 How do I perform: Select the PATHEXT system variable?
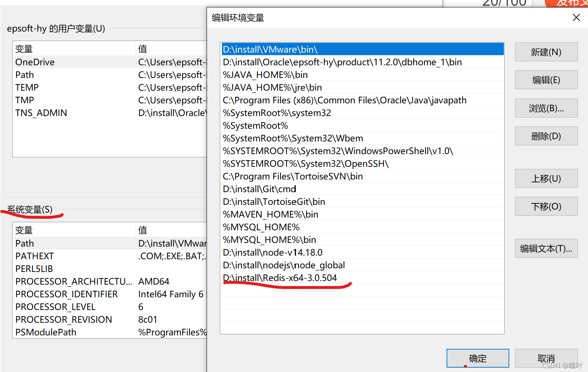click(110, 256)
